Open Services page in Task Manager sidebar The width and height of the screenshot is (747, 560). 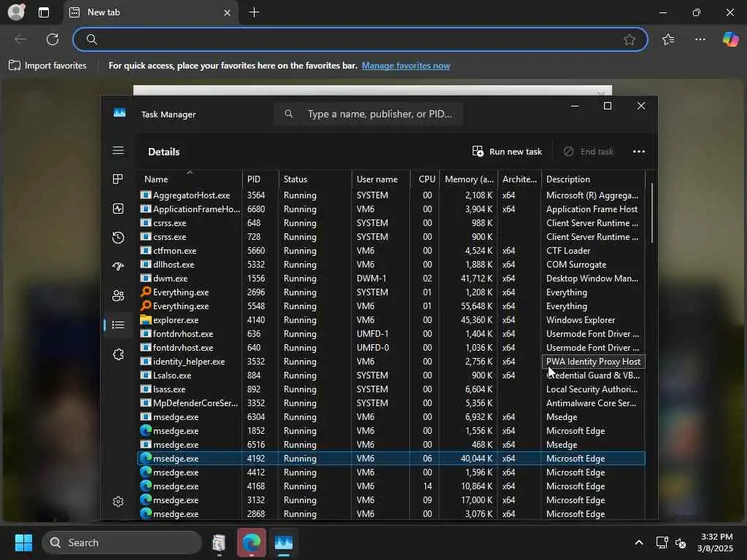(118, 354)
